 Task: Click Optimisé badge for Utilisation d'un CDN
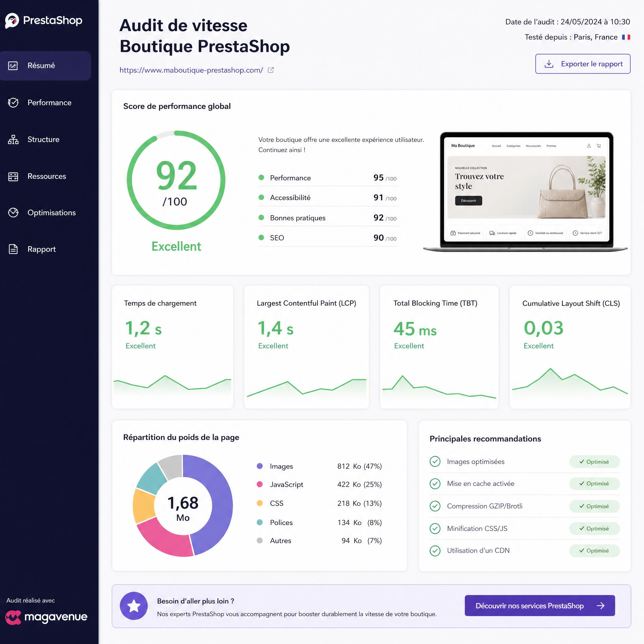point(594,551)
